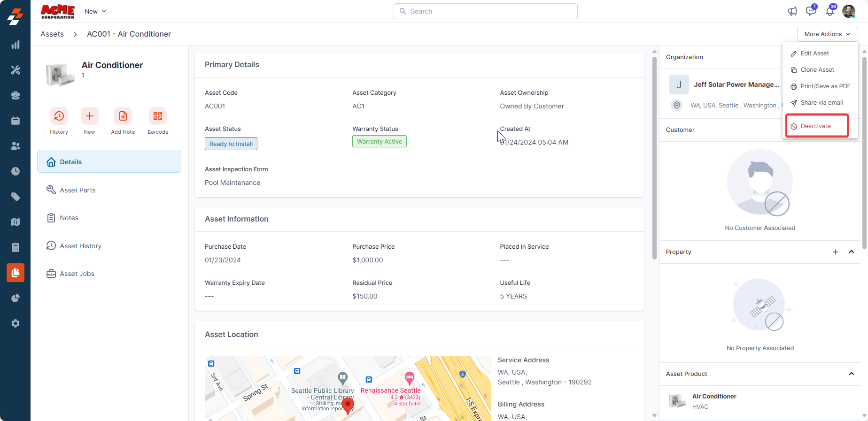
Task: Click the add property plus icon
Action: [x=836, y=252]
